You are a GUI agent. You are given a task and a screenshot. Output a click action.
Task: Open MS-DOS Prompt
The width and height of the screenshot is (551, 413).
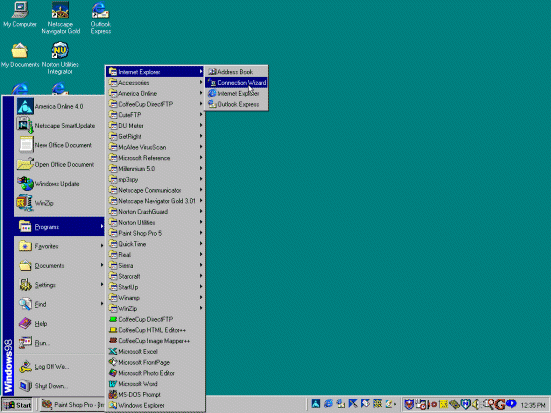[155, 394]
